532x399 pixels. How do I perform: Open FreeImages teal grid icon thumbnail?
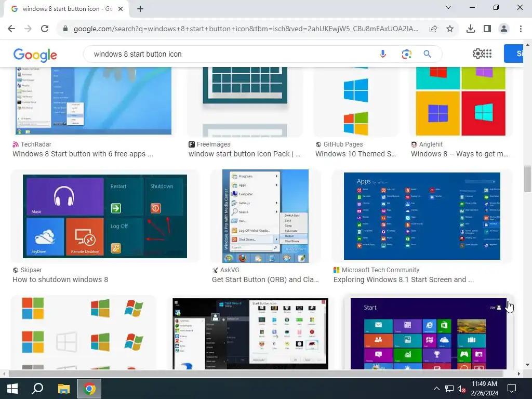tap(245, 102)
